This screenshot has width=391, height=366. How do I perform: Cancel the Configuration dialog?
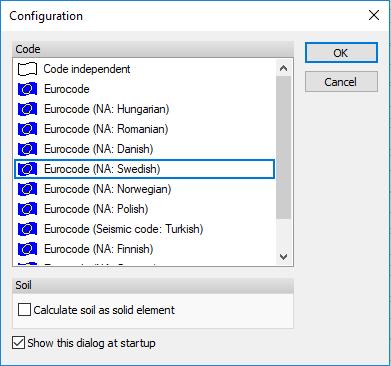[341, 82]
